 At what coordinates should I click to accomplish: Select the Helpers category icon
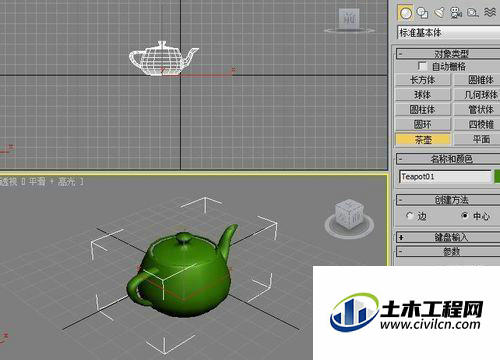click(473, 13)
